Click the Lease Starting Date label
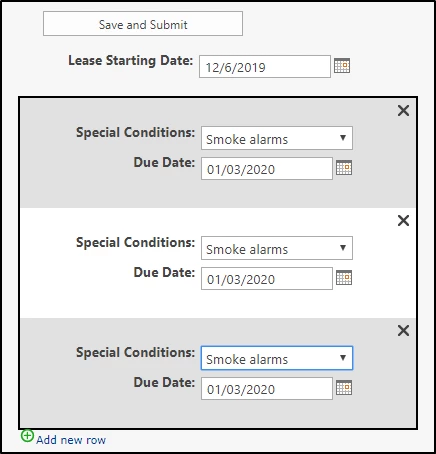Image resolution: width=436 pixels, height=454 pixels. click(131, 61)
